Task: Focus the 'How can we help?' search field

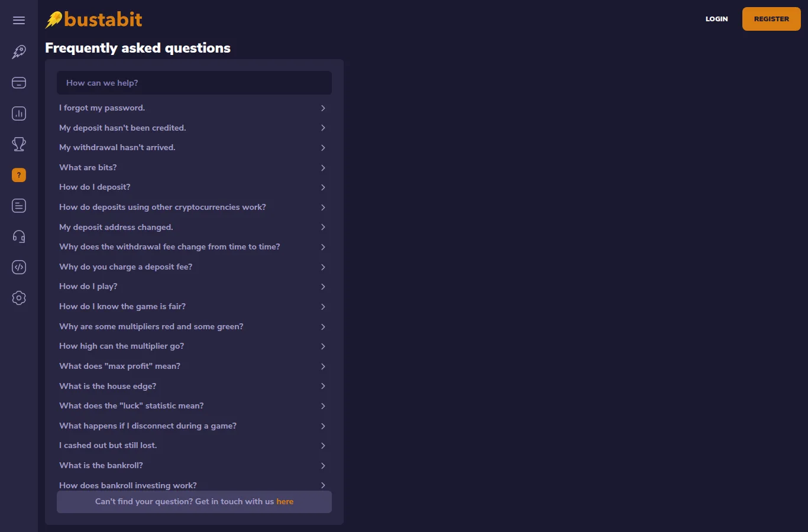Action: 194,83
